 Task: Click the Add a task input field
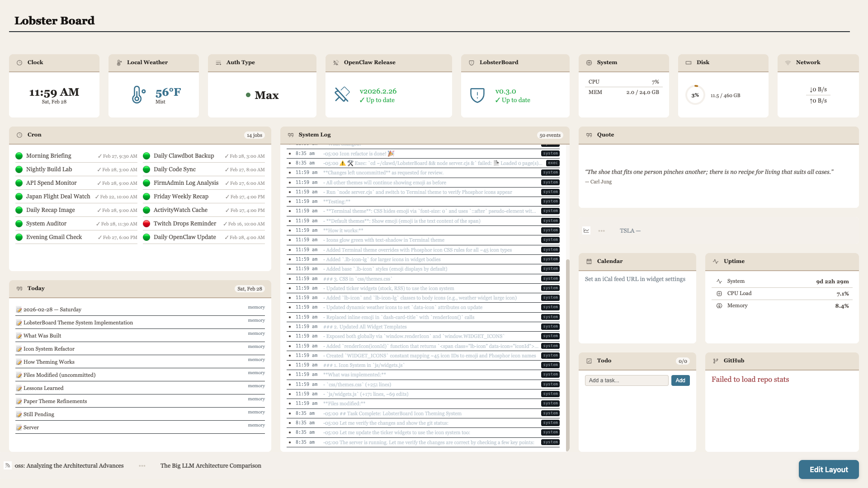(x=626, y=380)
